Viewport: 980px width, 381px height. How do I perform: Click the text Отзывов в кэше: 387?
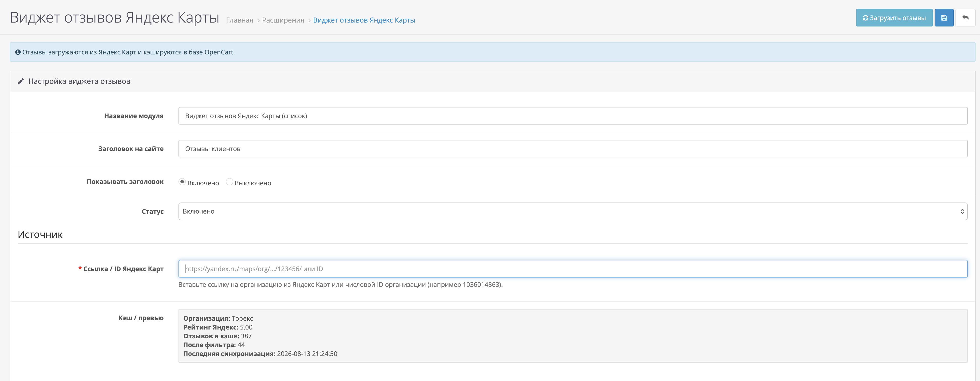pyautogui.click(x=217, y=336)
